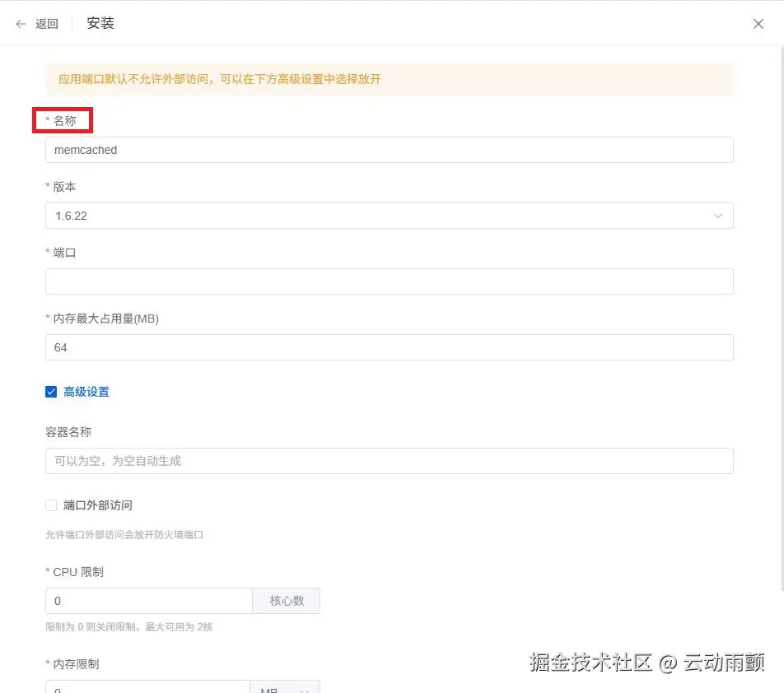This screenshot has height=693, width=784.
Task: Select the 安装 page title
Action: point(99,23)
